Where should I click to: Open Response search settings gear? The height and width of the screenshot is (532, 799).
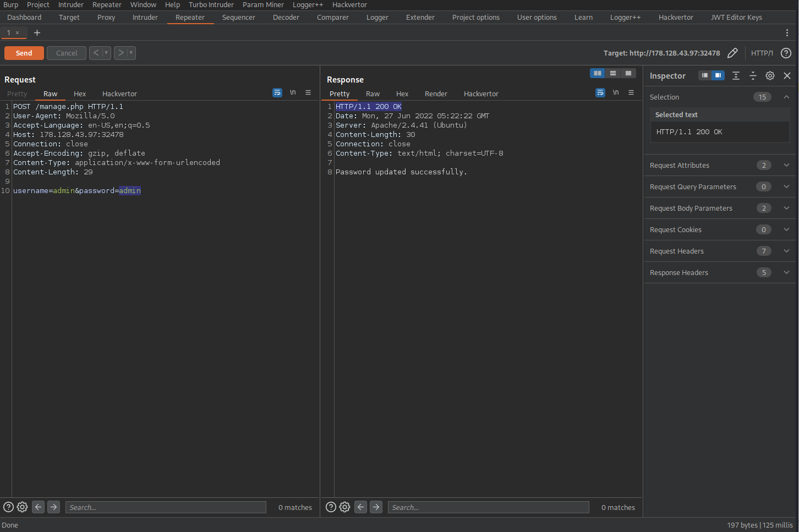(x=344, y=507)
